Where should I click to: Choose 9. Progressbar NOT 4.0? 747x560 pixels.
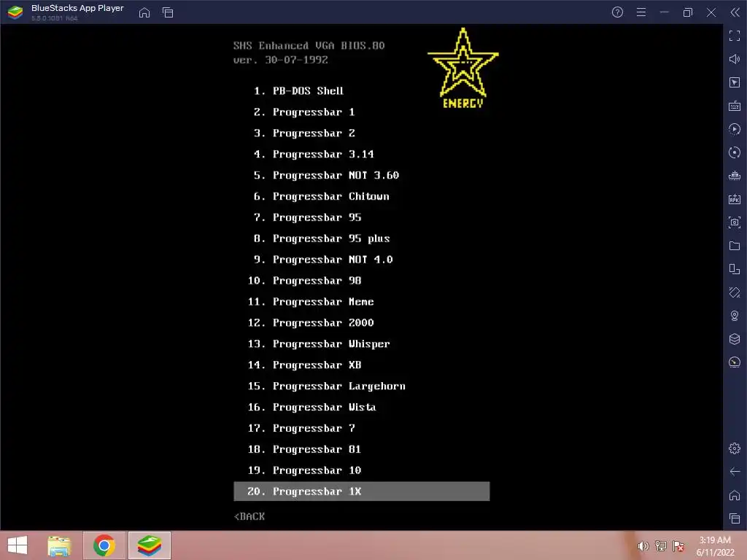[323, 260]
